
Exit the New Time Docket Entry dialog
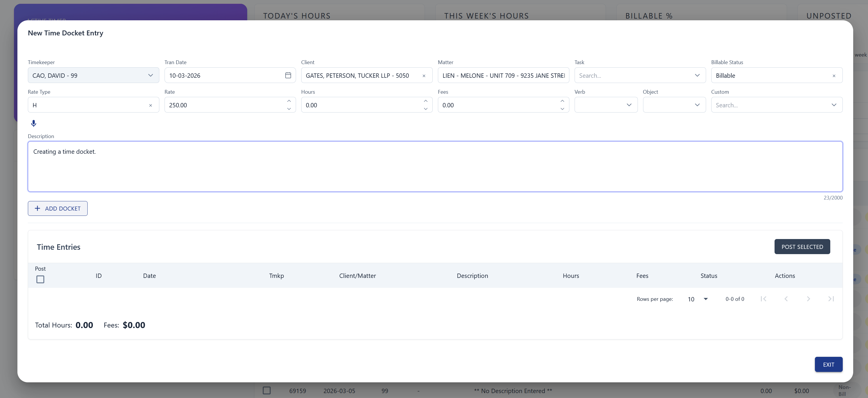828,364
